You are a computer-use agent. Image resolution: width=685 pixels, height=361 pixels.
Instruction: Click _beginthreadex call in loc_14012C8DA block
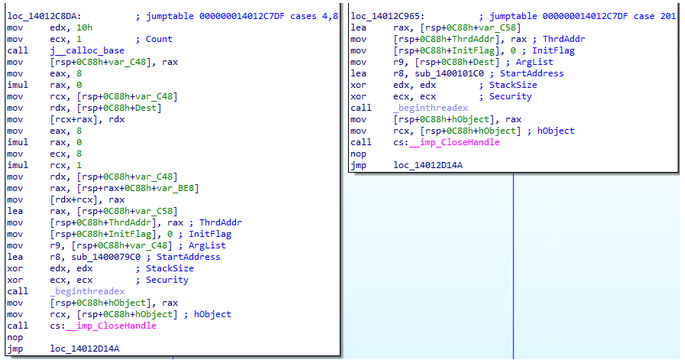[87, 291]
